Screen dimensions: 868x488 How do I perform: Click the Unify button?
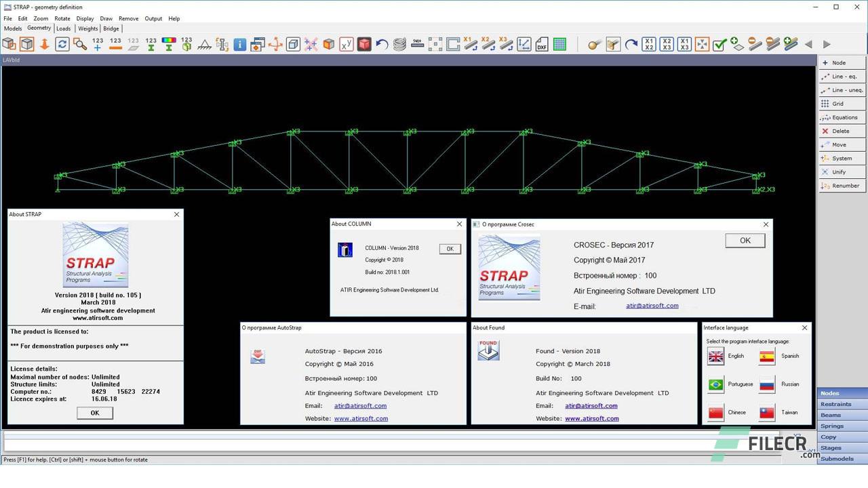842,172
